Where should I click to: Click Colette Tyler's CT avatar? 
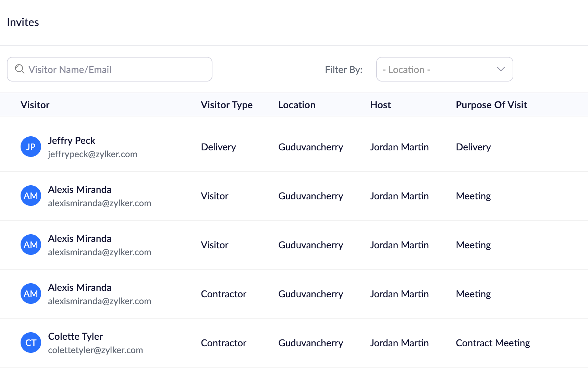pyautogui.click(x=31, y=343)
